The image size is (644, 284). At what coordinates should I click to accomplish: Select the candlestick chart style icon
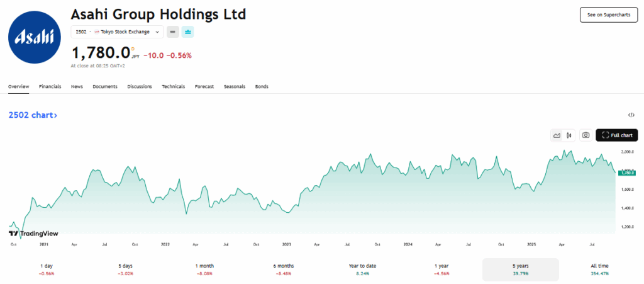569,135
